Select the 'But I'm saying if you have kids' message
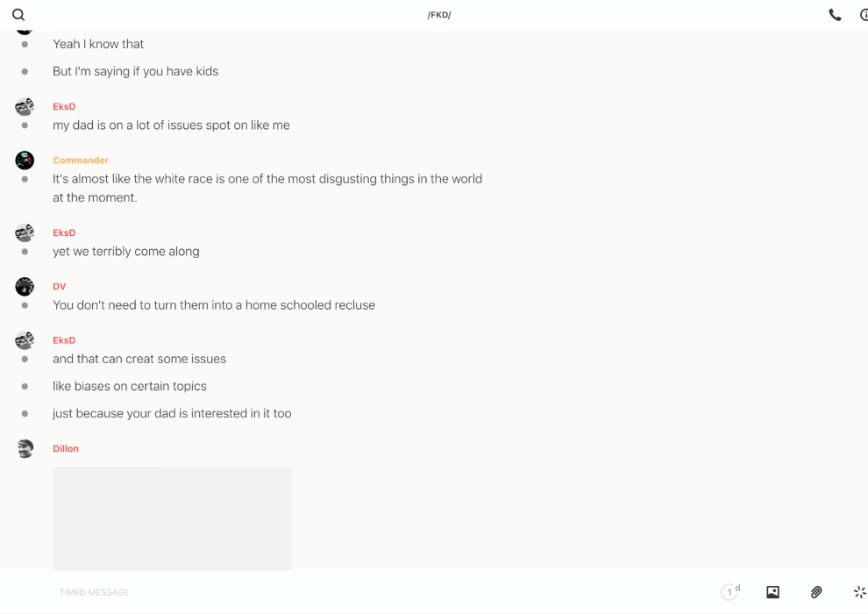Screen dimensions: 868x614 point(136,71)
